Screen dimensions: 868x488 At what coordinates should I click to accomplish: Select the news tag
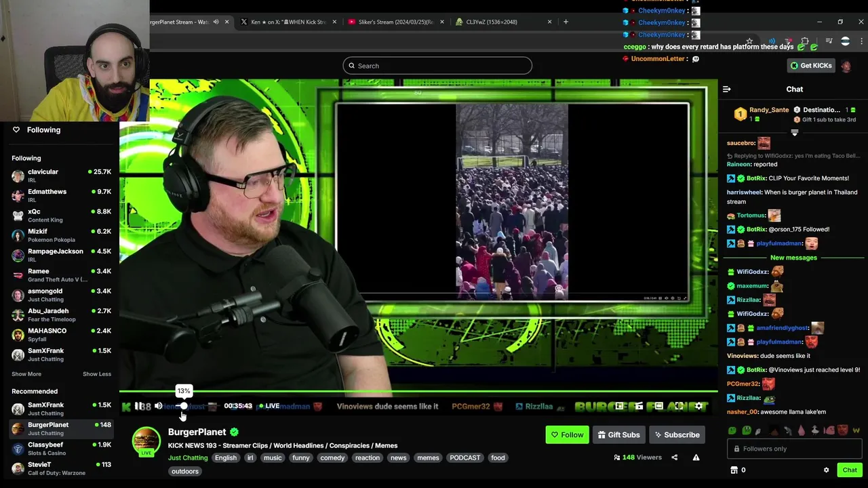[x=399, y=457]
